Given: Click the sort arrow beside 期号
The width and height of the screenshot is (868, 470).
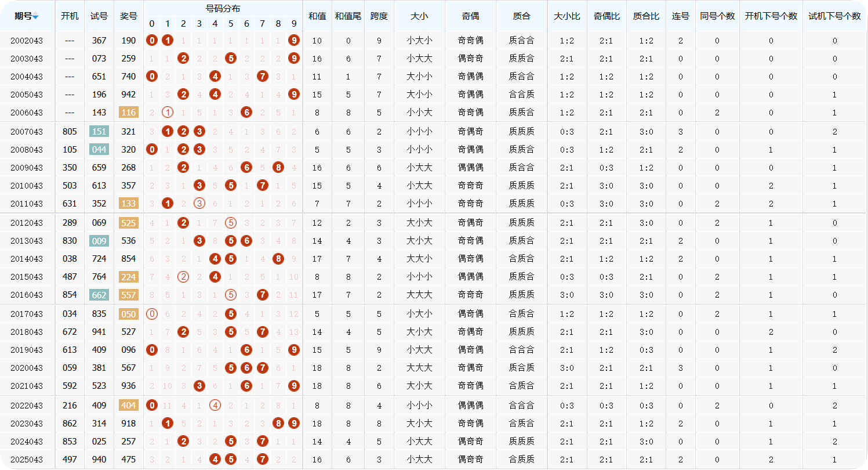Looking at the screenshot, I should [35, 16].
